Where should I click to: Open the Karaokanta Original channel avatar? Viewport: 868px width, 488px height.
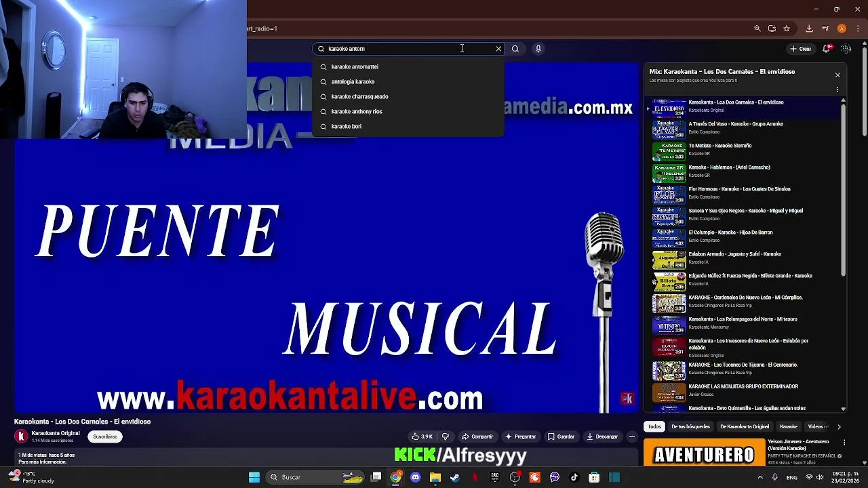click(21, 436)
